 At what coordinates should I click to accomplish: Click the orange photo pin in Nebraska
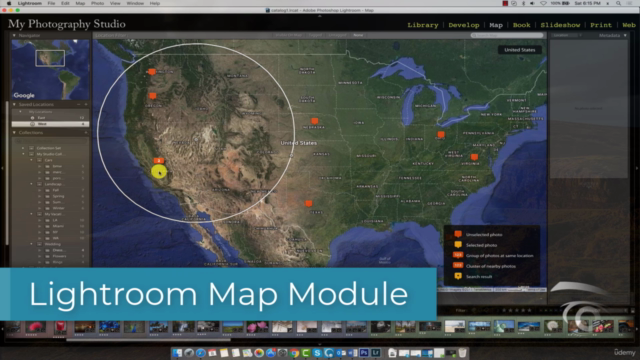(315, 121)
